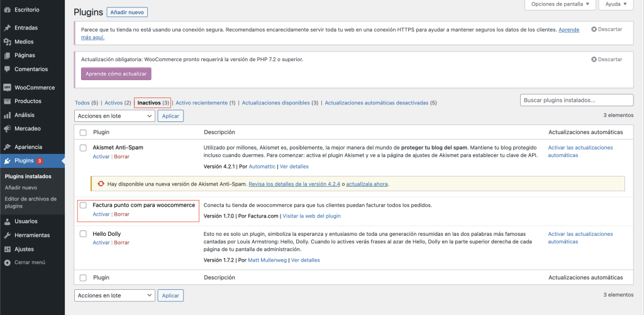The width and height of the screenshot is (644, 315).
Task: Sort by the top Plugin column header
Action: tap(101, 133)
